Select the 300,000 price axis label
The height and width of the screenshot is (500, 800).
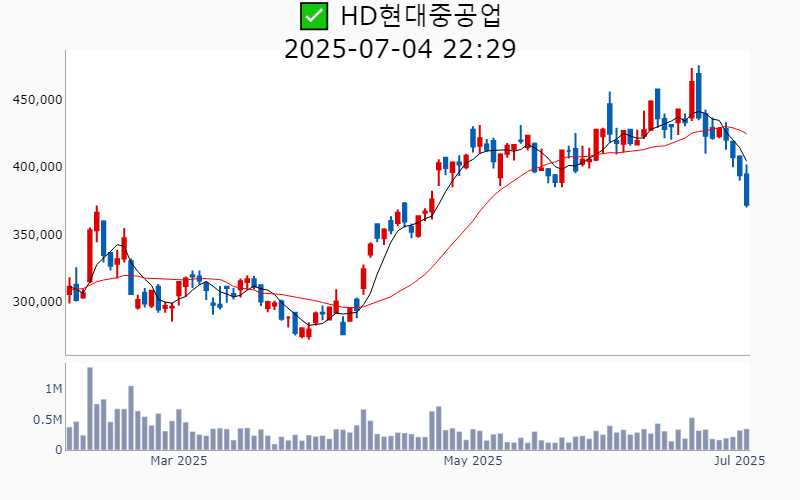pos(37,302)
